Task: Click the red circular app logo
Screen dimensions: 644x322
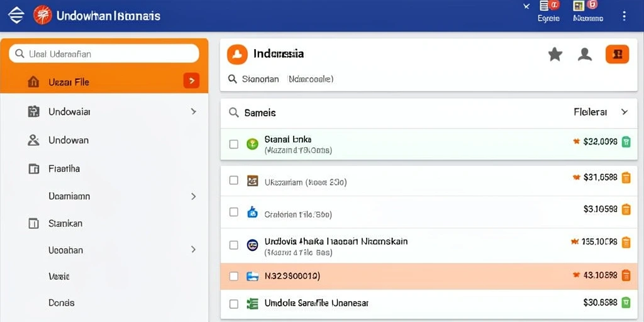Action: coord(42,15)
